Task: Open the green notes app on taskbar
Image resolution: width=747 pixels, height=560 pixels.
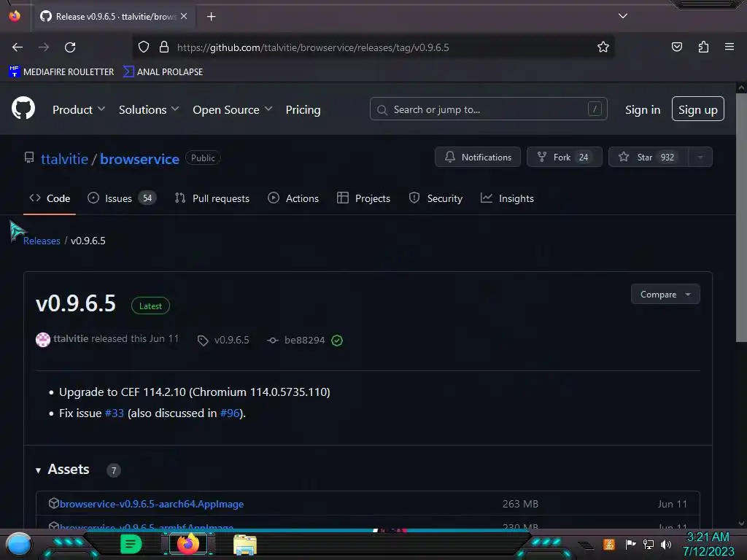Action: [131, 544]
